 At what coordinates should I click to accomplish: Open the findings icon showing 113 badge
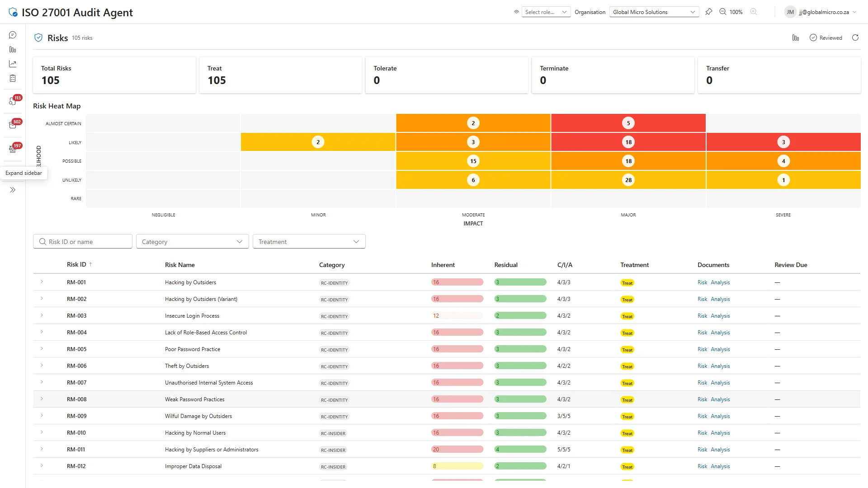(x=12, y=101)
